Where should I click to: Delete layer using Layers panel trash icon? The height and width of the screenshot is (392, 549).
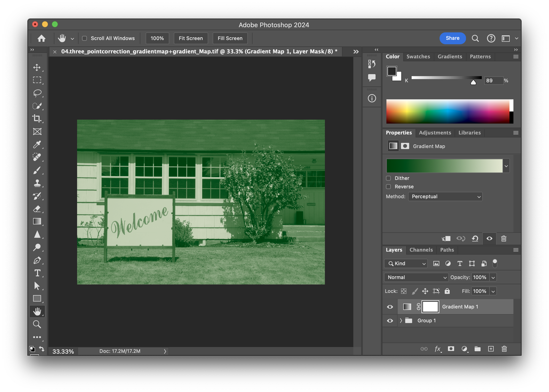[504, 349]
